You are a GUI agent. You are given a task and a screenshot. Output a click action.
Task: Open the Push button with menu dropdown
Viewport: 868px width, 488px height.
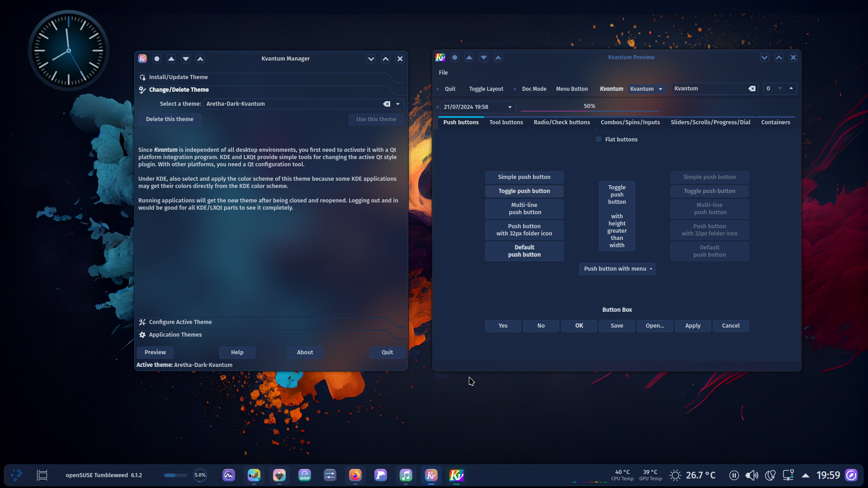pos(617,269)
